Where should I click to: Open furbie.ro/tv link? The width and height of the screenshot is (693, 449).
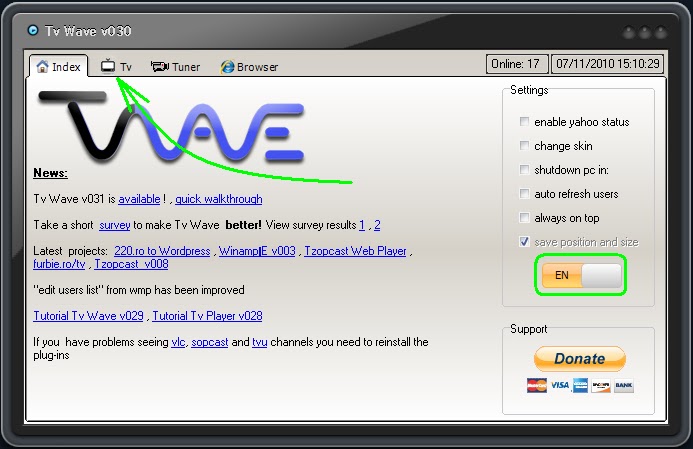coord(59,264)
